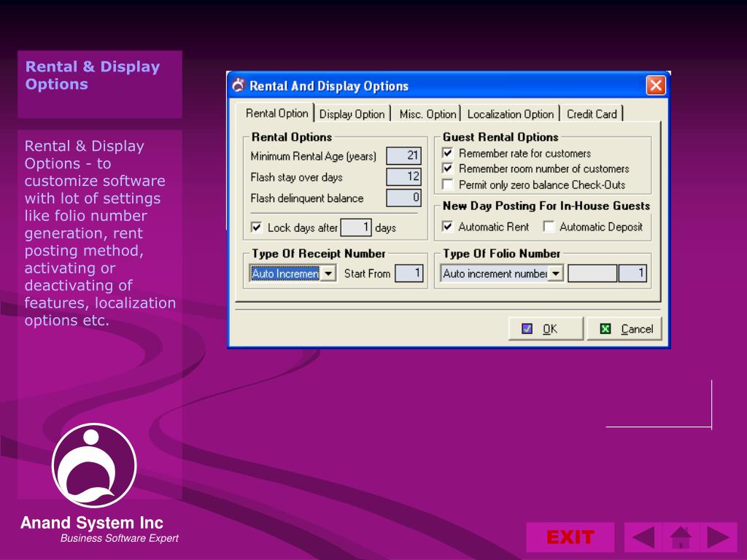Expand the Type Of Folio Number dropdown
This screenshot has height=560, width=747.
pyautogui.click(x=555, y=274)
